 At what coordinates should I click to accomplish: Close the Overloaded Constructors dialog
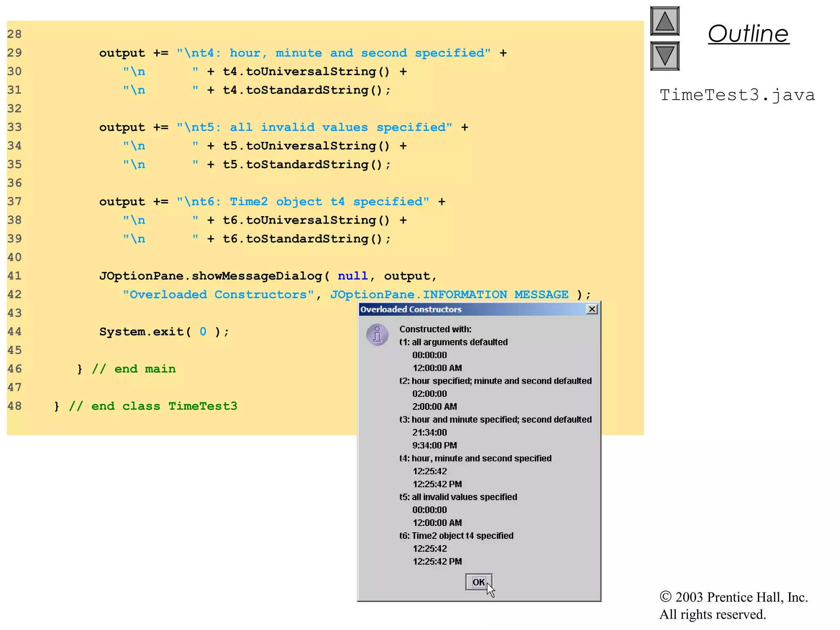592,309
